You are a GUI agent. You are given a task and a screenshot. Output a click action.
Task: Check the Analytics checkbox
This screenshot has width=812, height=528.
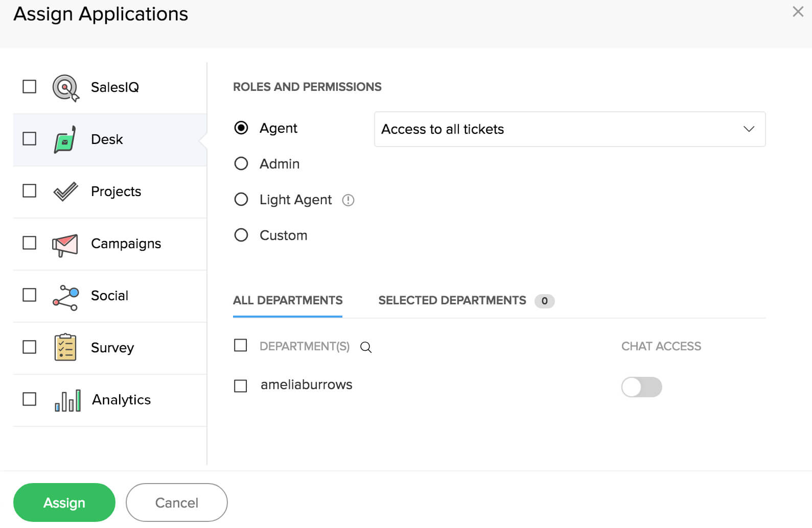click(30, 399)
